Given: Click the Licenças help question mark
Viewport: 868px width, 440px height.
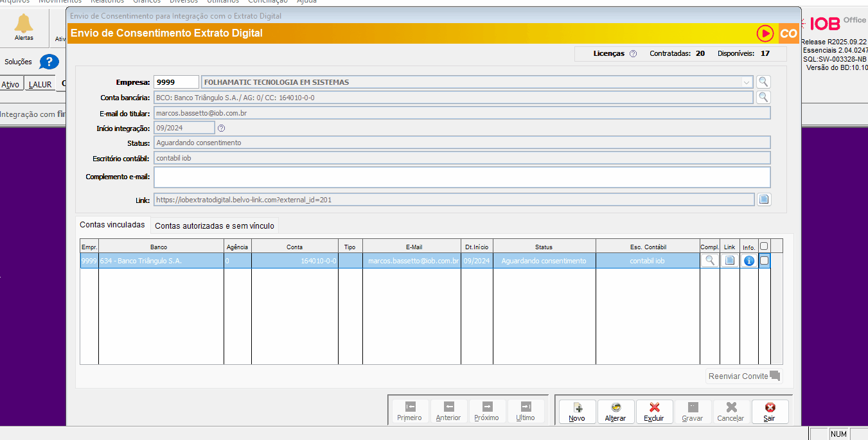Looking at the screenshot, I should pyautogui.click(x=633, y=54).
